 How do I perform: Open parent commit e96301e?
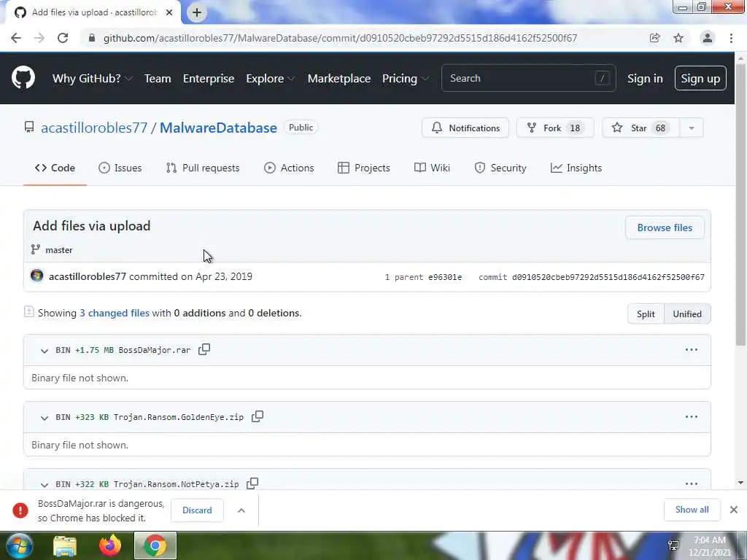[x=445, y=276]
